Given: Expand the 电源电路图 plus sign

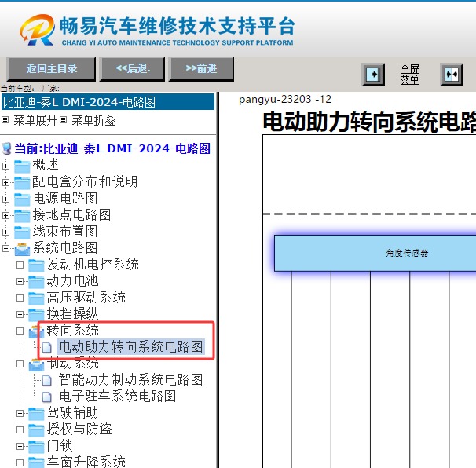Looking at the screenshot, I should point(5,199).
